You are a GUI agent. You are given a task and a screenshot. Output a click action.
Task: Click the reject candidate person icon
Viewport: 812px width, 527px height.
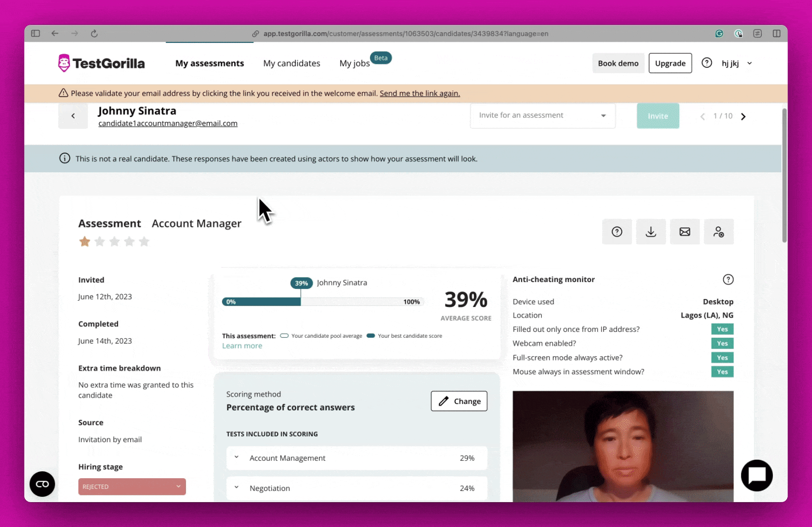coord(719,232)
